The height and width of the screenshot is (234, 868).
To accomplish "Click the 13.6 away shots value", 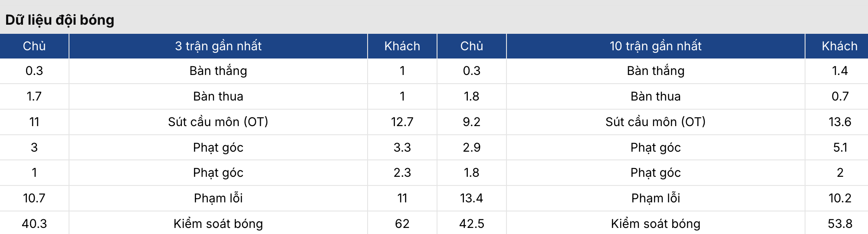I will click(840, 122).
